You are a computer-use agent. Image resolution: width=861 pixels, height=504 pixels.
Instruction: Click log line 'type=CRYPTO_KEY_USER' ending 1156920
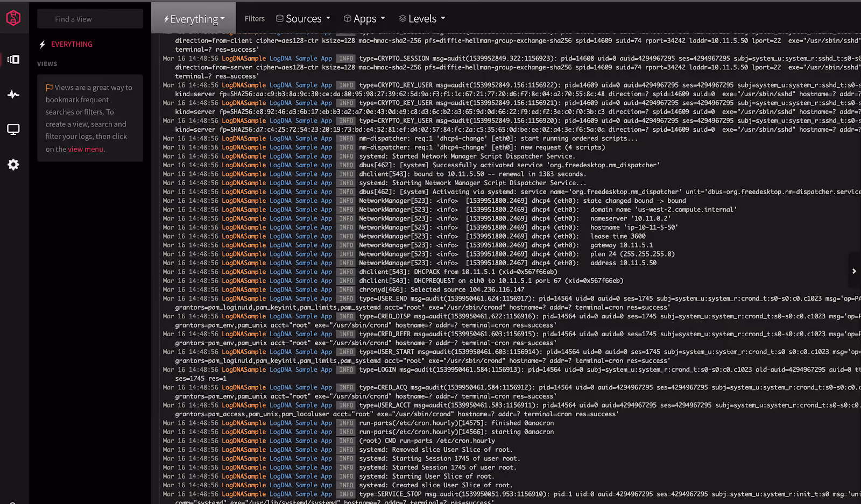coord(511,125)
